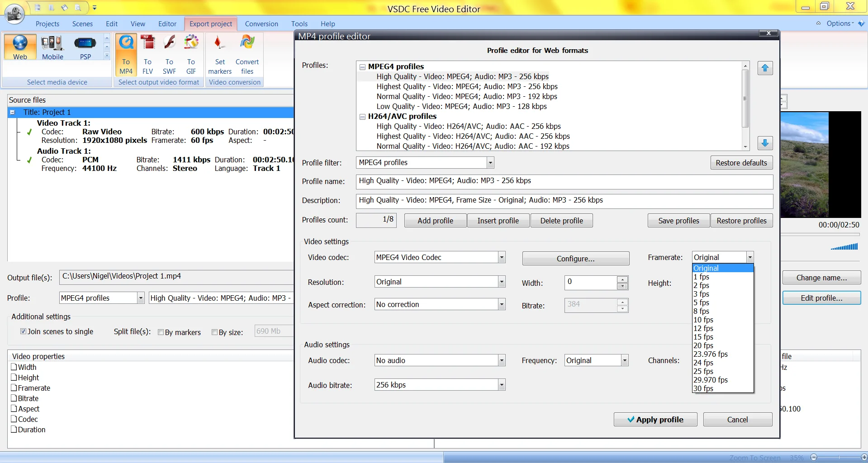Open the Scenes ribbon tab
The image size is (868, 463).
tap(82, 24)
